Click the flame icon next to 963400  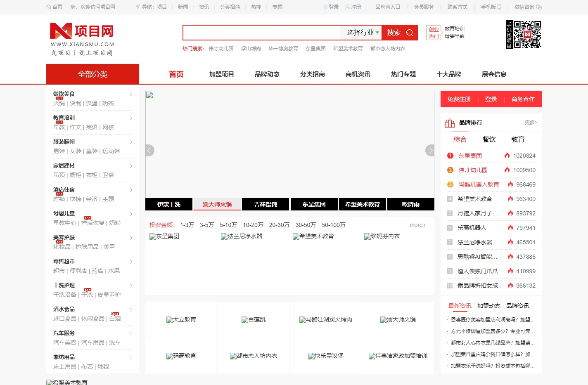510,199
